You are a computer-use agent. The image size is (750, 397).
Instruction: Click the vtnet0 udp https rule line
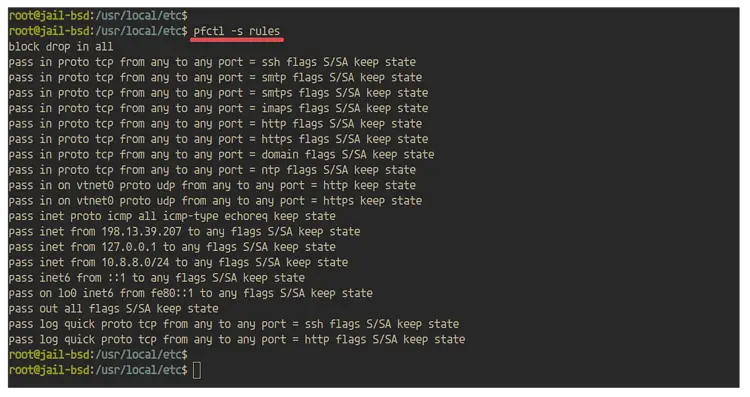click(x=215, y=201)
